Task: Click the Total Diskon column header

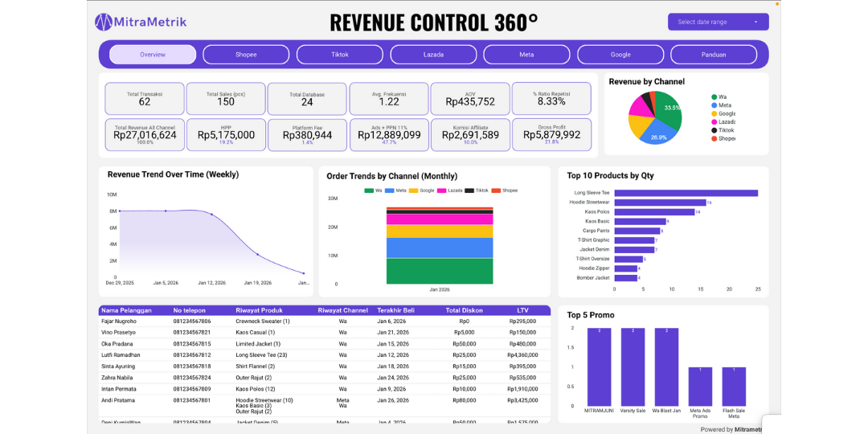Action: 464,310
